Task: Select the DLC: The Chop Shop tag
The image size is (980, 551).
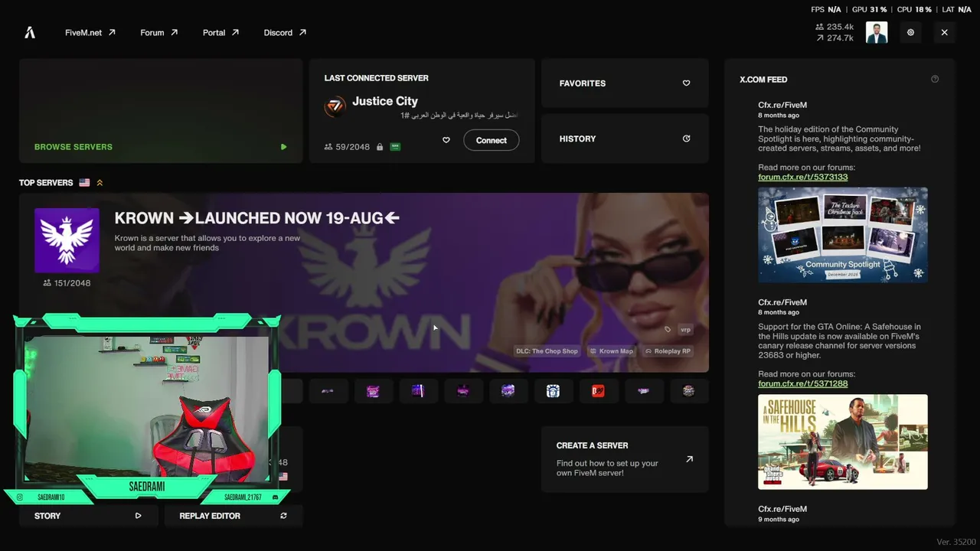Action: 547,351
